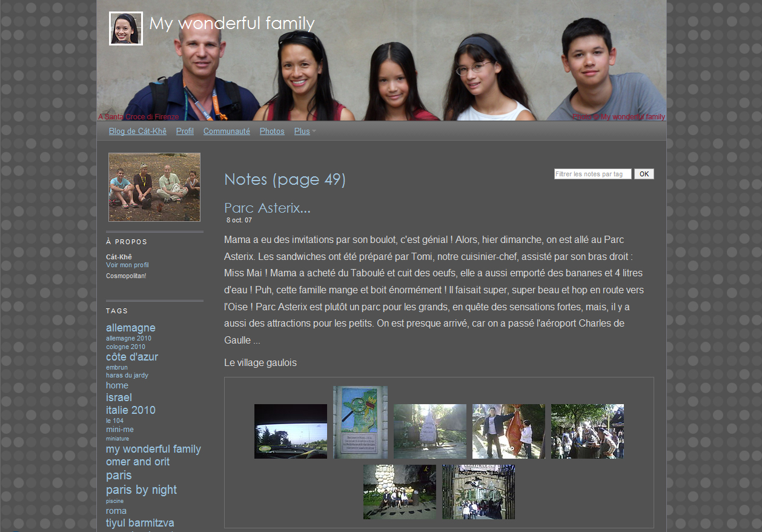Open the white stone monument thumbnail
The height and width of the screenshot is (532, 762).
[430, 431]
